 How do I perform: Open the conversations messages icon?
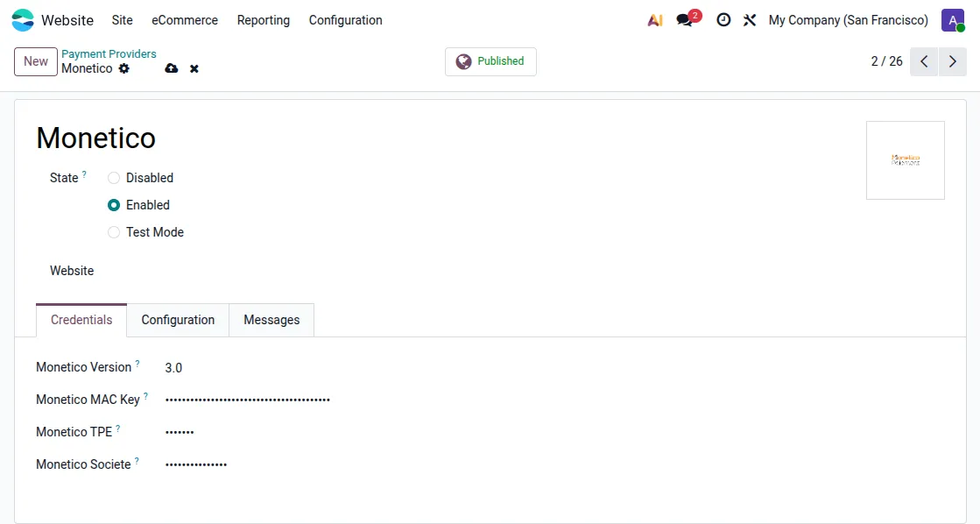(x=685, y=20)
